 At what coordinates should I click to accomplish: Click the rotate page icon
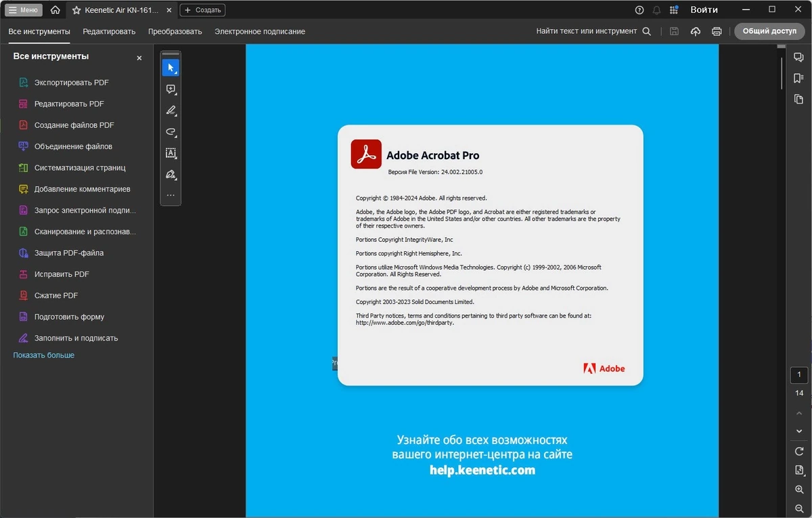click(799, 452)
